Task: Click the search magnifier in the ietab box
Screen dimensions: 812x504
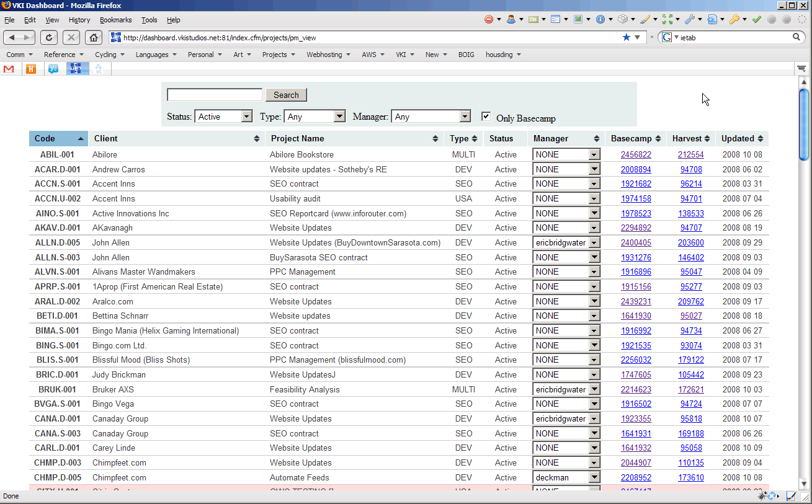Action: coord(797,37)
